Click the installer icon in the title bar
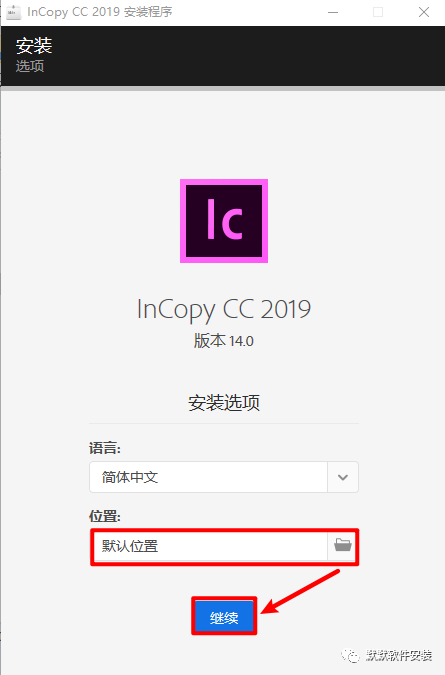Image resolution: width=445 pixels, height=675 pixels. pyautogui.click(x=13, y=12)
